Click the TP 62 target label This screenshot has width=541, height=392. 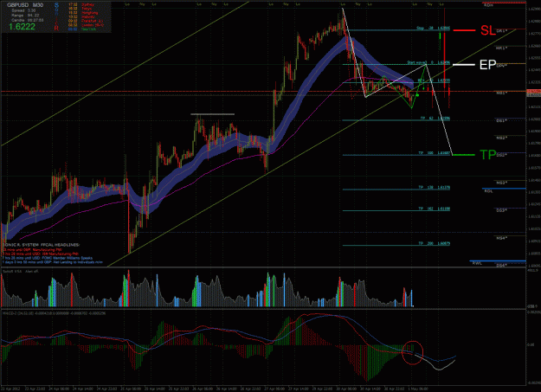coord(435,119)
